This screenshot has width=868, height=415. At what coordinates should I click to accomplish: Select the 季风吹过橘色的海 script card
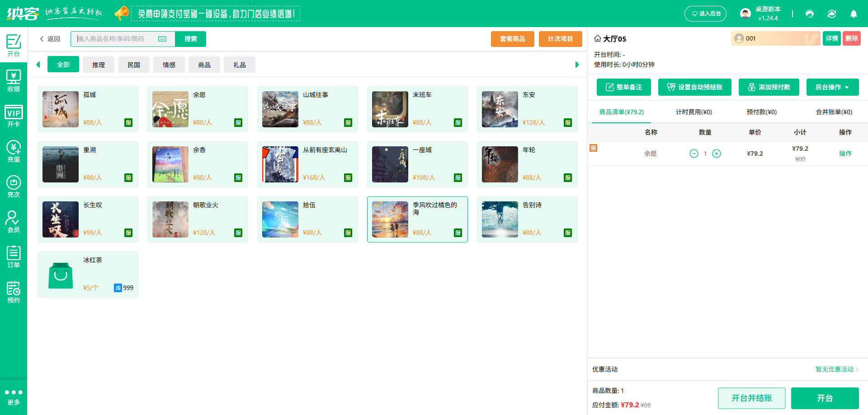click(x=417, y=219)
